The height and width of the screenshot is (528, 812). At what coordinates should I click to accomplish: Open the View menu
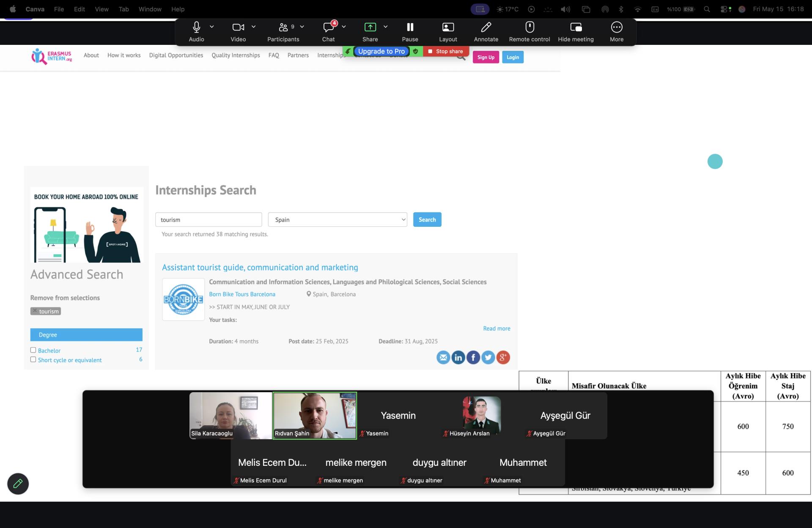pyautogui.click(x=101, y=9)
